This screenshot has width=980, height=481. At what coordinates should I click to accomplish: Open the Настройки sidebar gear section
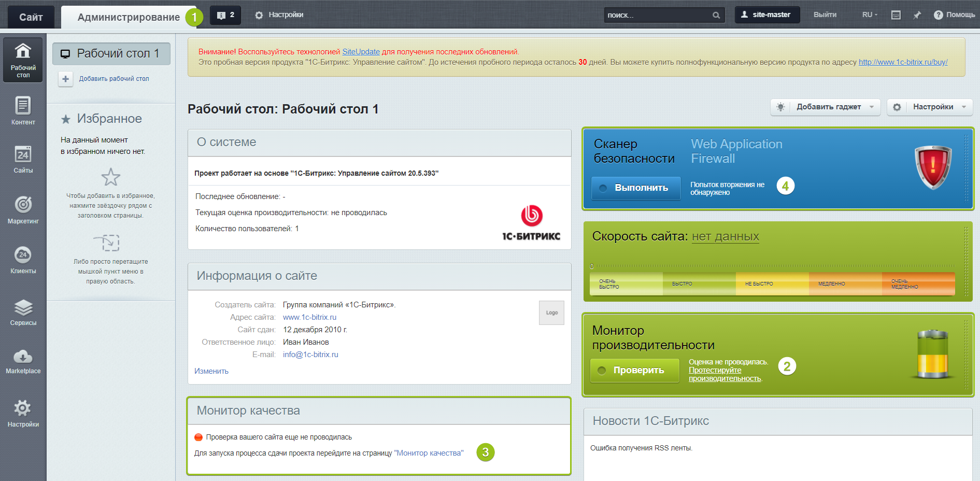pos(23,413)
